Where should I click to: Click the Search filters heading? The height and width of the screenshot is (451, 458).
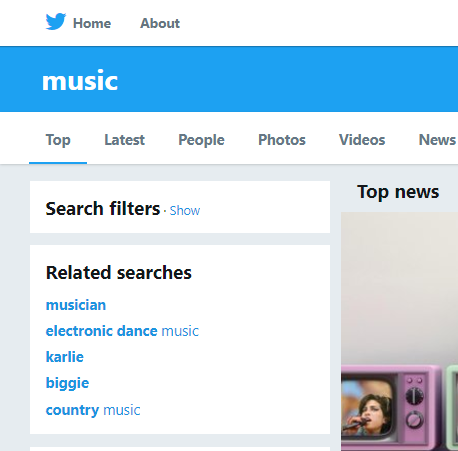103,209
